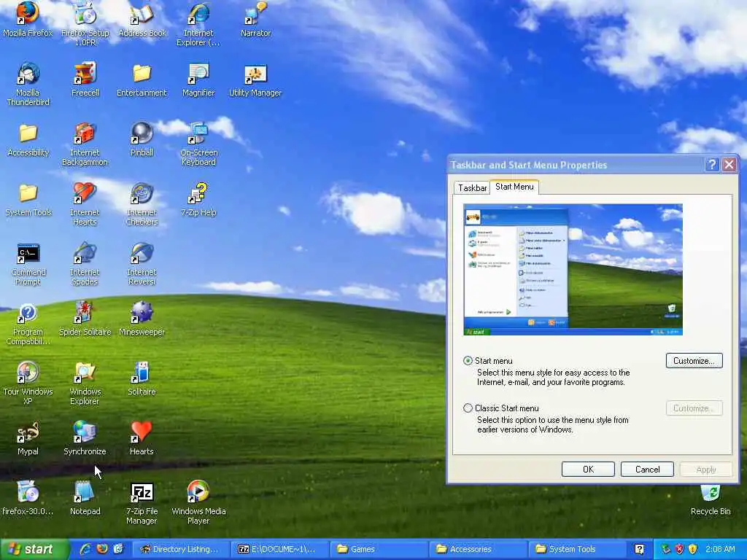Image resolution: width=747 pixels, height=560 pixels.
Task: Open the System Tools desktop folder
Action: (28, 199)
